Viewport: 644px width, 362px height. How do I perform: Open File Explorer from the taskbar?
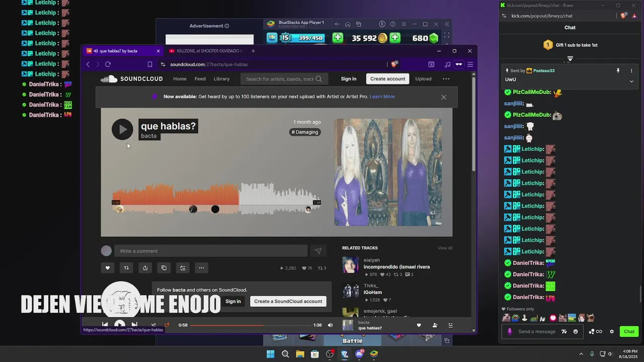pyautogui.click(x=300, y=354)
